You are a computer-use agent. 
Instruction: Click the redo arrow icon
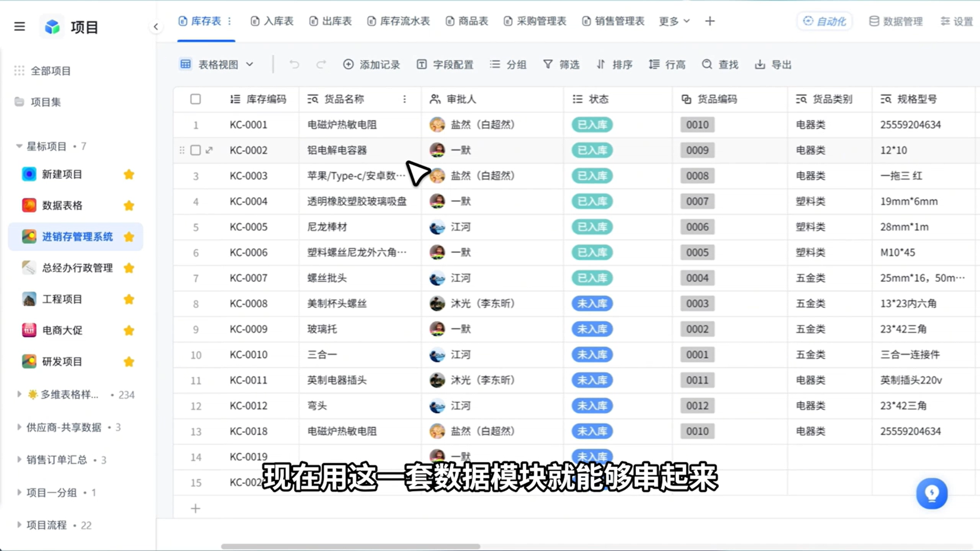(x=321, y=64)
